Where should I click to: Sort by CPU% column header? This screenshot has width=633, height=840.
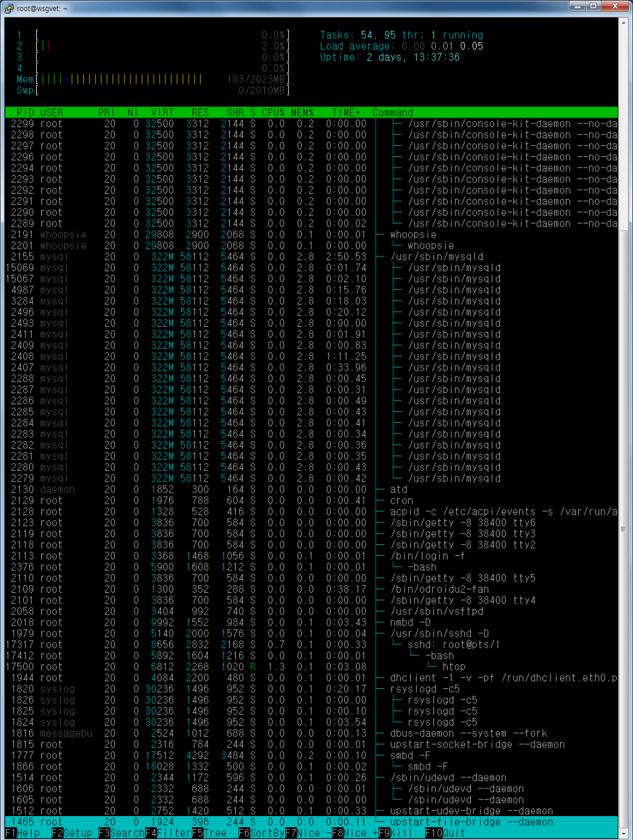pos(273,112)
